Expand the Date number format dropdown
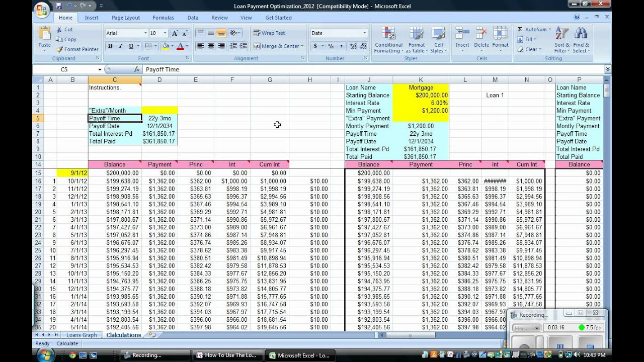 click(x=365, y=33)
